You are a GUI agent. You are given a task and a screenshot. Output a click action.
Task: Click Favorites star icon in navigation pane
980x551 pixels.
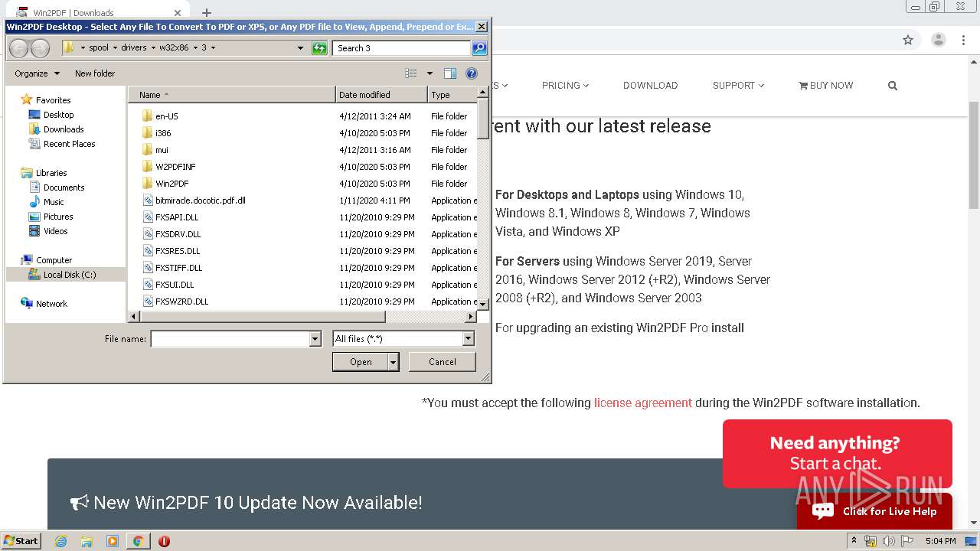27,99
